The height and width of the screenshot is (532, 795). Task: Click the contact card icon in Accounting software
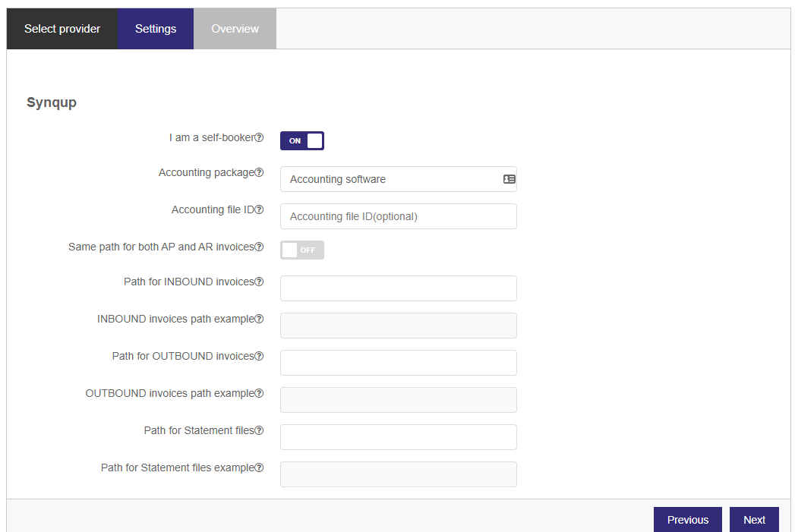pos(509,179)
